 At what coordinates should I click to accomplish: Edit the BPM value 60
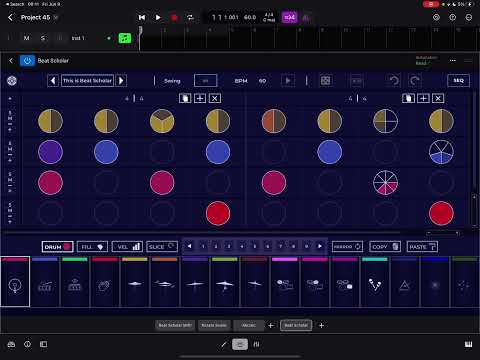pos(262,81)
